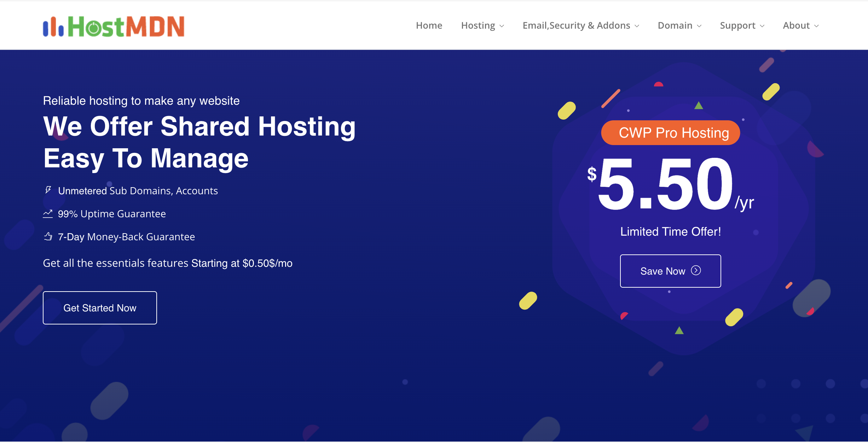
Task: Expand the Domain dropdown chevron
Action: pyautogui.click(x=699, y=26)
